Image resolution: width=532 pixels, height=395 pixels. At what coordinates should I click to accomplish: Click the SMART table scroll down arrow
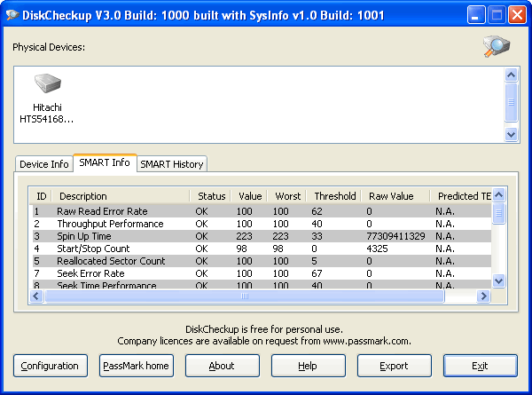click(x=498, y=280)
